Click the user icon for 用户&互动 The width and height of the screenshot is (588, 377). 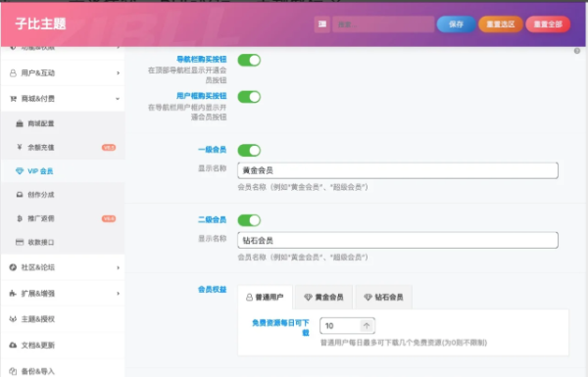[13, 73]
